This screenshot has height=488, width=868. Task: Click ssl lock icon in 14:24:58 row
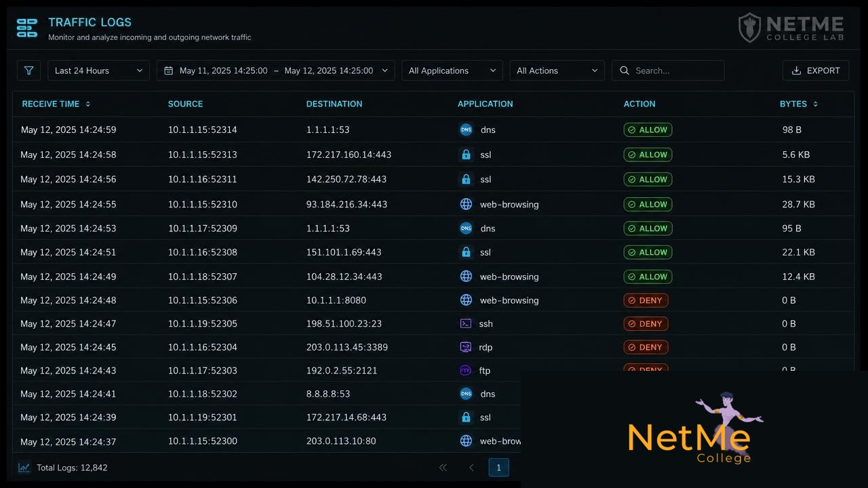click(466, 155)
